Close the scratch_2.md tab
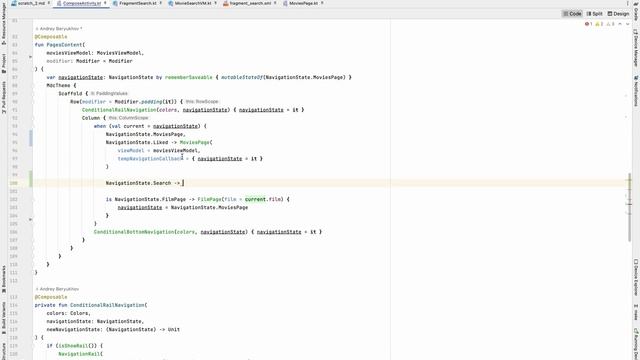This screenshot has height=360, width=640. [49, 3]
